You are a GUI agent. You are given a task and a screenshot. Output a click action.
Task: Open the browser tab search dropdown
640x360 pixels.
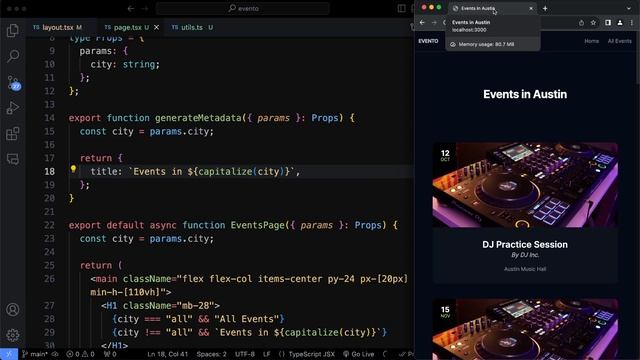tap(629, 8)
